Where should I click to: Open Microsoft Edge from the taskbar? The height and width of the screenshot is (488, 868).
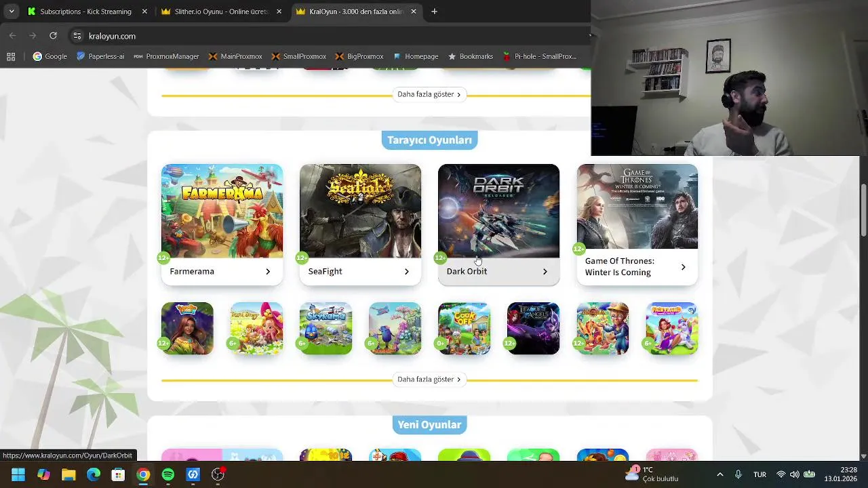pyautogui.click(x=94, y=474)
